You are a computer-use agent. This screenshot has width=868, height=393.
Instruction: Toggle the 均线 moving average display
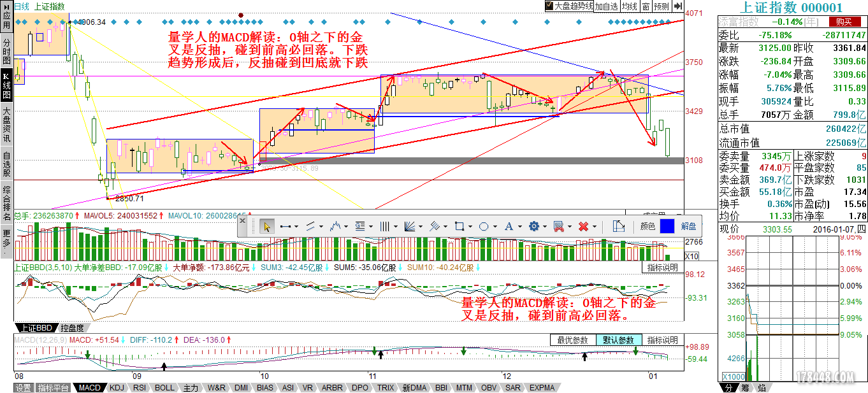[x=630, y=6]
